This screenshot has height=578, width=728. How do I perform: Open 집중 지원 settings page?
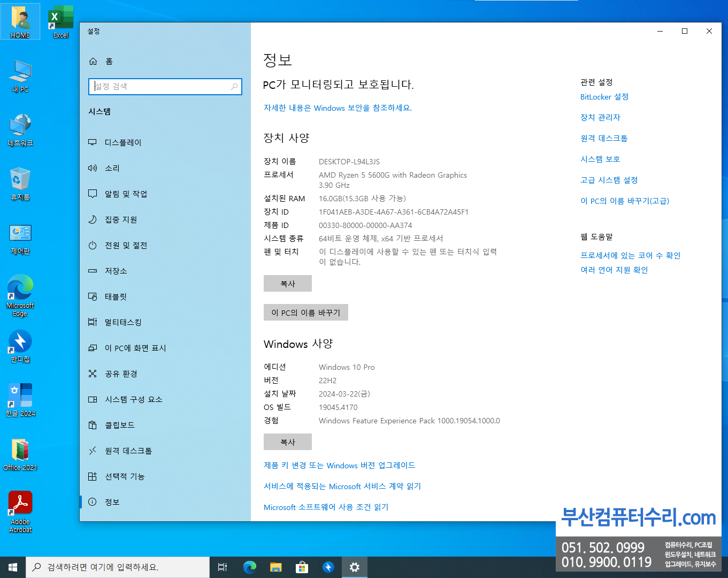(165, 219)
